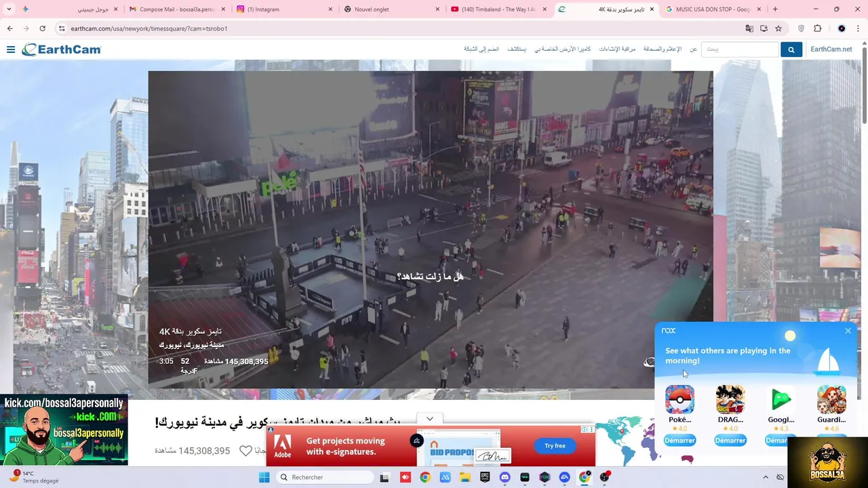Click the browser forward arrow

point(26,28)
